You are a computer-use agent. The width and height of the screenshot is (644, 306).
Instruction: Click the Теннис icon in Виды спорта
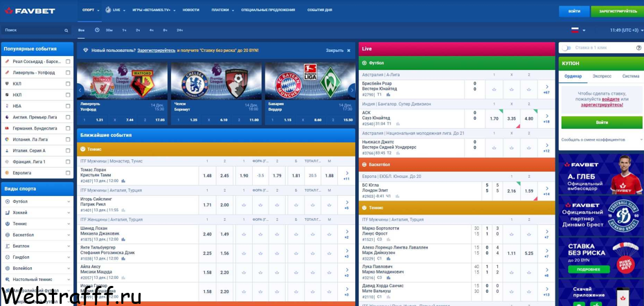coord(8,224)
